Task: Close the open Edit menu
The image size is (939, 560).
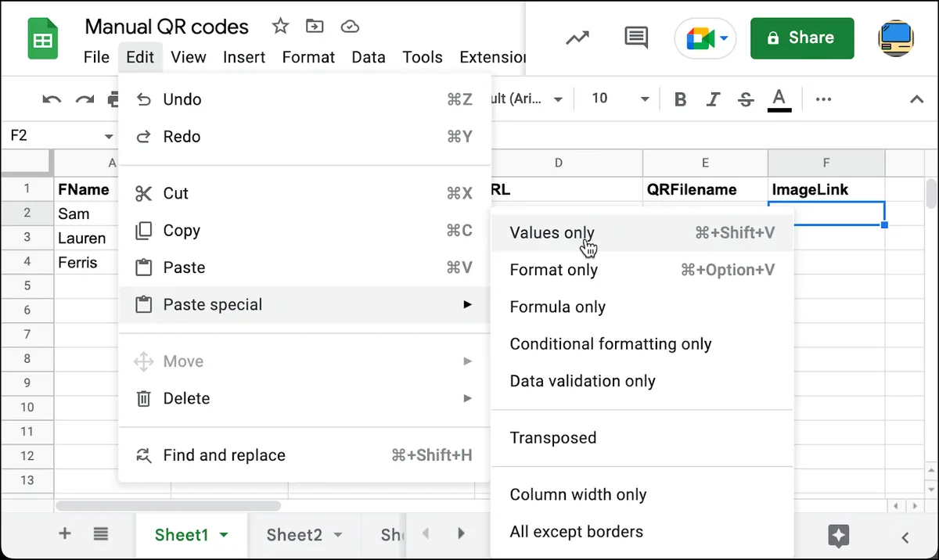Action: click(141, 57)
